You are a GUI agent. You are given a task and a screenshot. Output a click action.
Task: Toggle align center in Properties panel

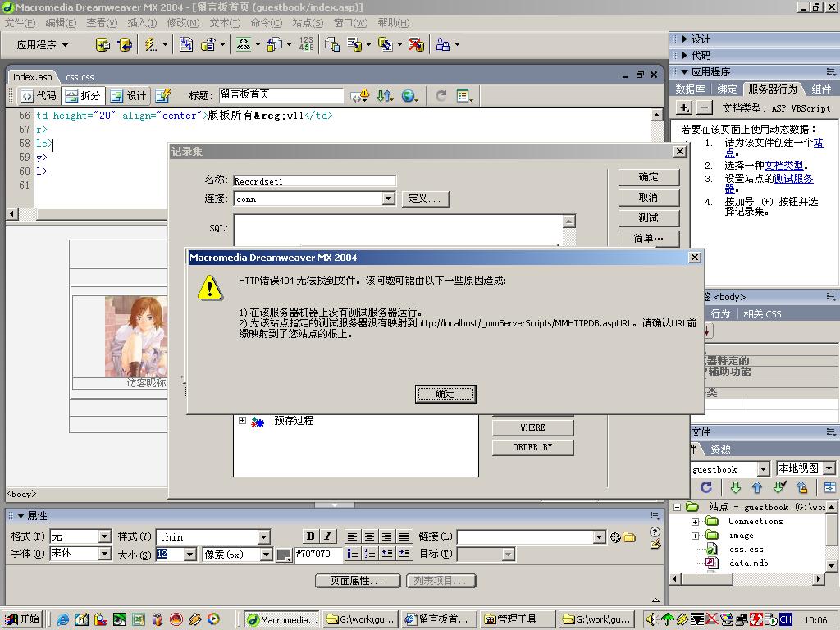pos(370,536)
